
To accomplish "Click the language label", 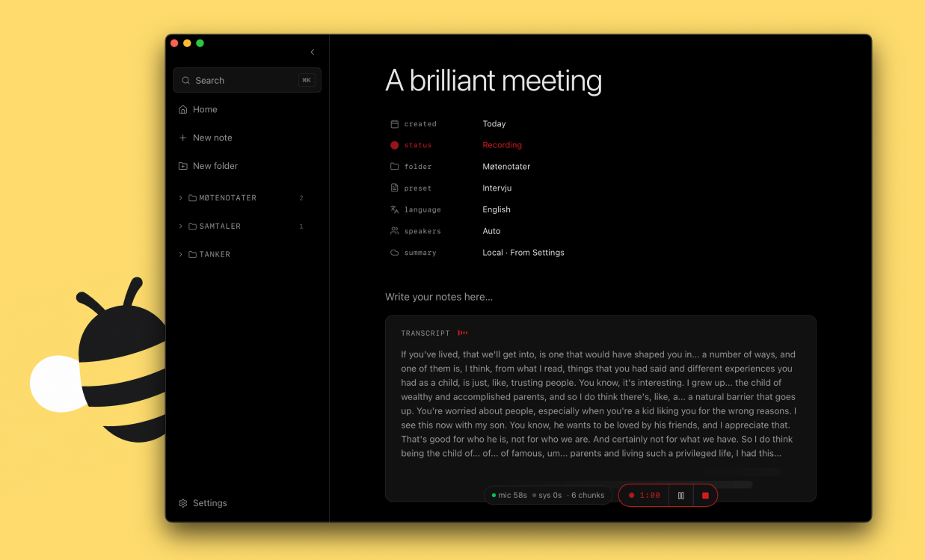I will pyautogui.click(x=422, y=210).
